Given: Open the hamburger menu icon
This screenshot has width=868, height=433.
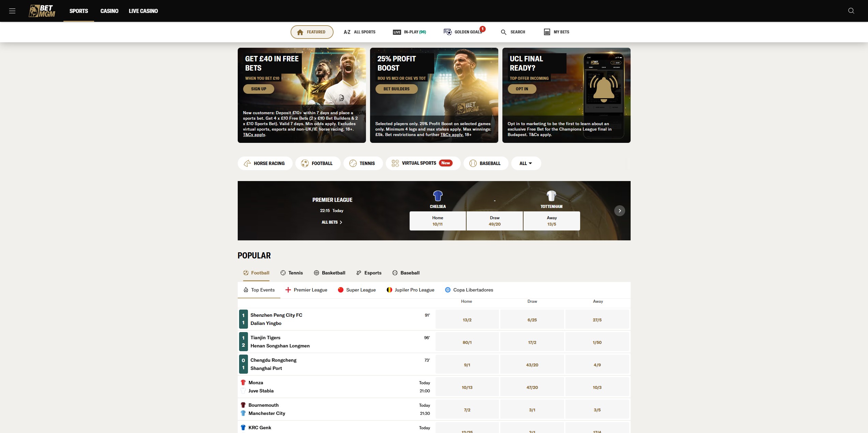Looking at the screenshot, I should (12, 11).
